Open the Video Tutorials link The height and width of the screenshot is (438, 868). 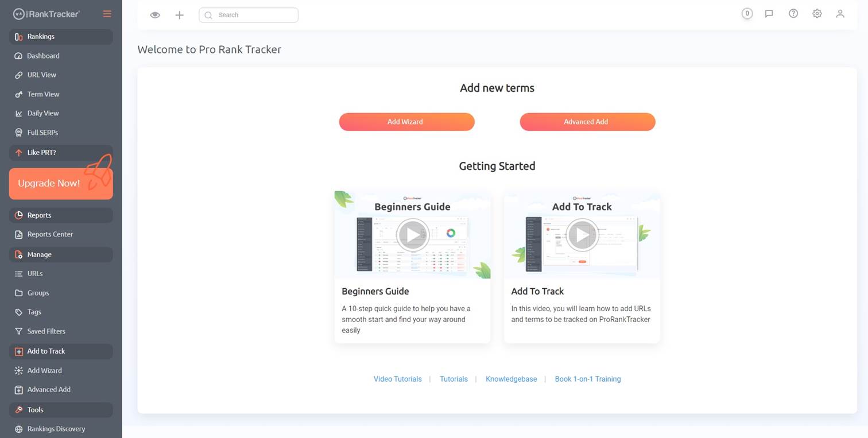click(397, 379)
